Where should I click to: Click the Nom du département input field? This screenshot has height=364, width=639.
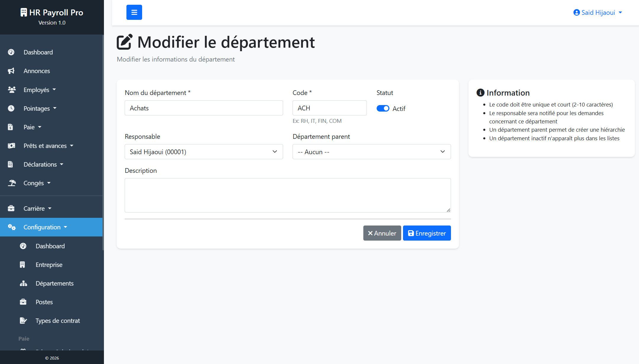pos(204,108)
